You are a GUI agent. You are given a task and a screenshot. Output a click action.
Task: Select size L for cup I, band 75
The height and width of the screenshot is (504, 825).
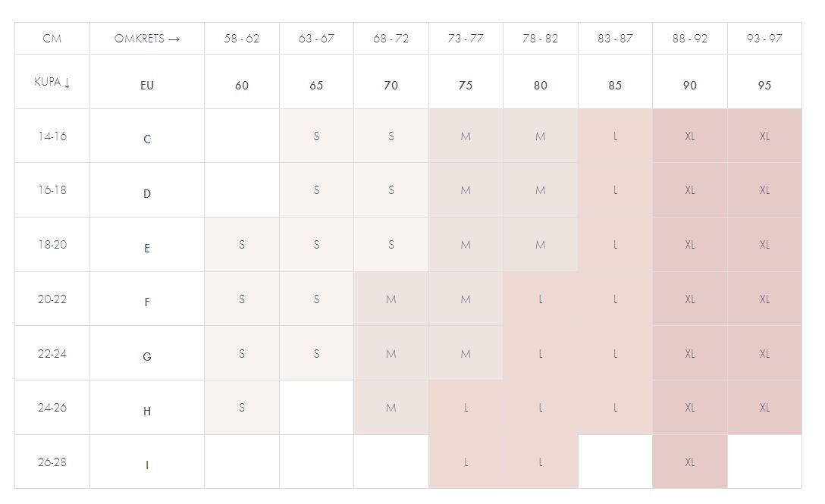[466, 462]
